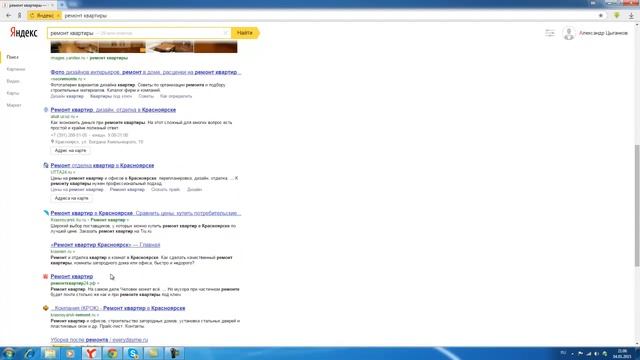Open '«Ремонт квартир Красноярск» — Главная' result

(105, 245)
